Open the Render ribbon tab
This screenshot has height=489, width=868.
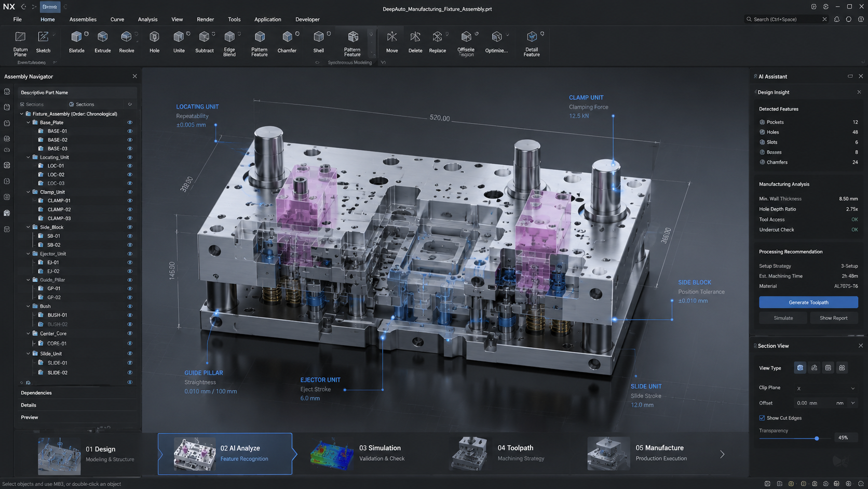pyautogui.click(x=205, y=19)
